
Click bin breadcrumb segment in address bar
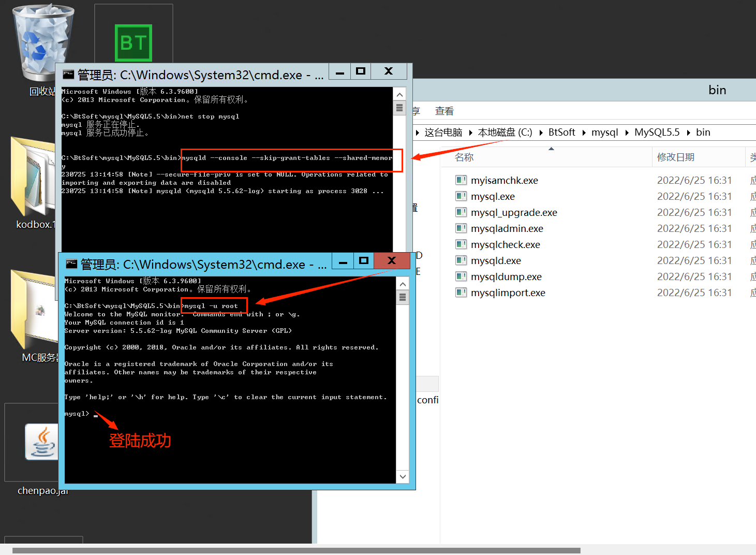tap(703, 132)
